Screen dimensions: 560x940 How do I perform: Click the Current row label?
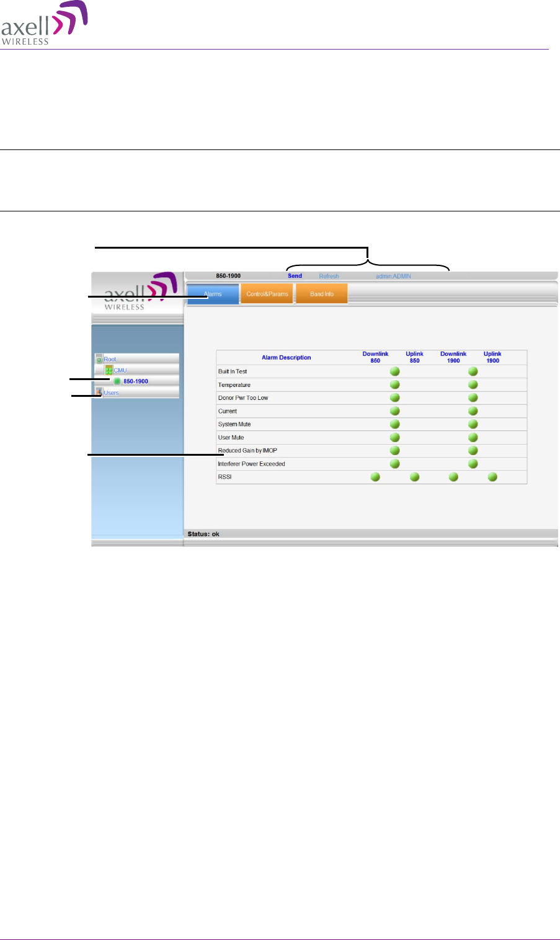pyautogui.click(x=228, y=411)
